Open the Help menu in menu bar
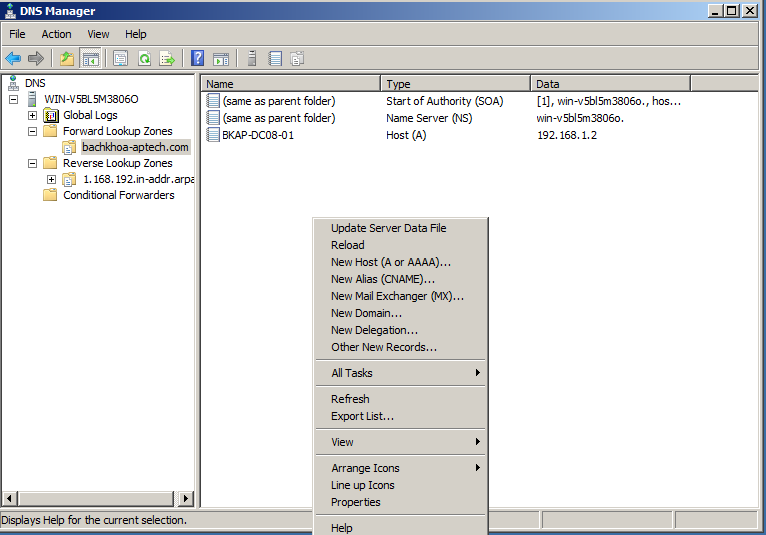 [135, 34]
